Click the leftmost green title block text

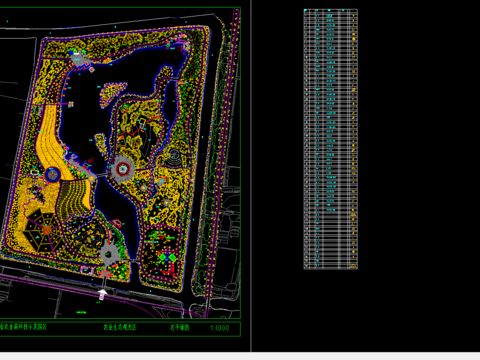tap(23, 327)
